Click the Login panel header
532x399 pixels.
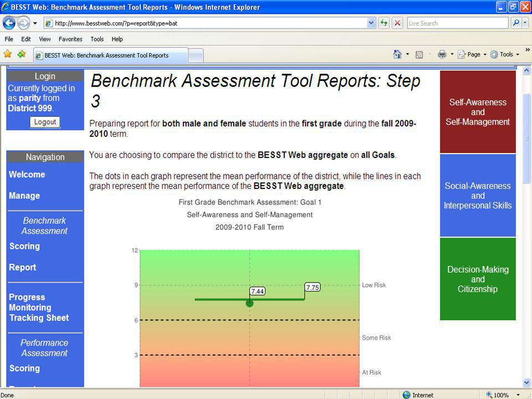45,76
